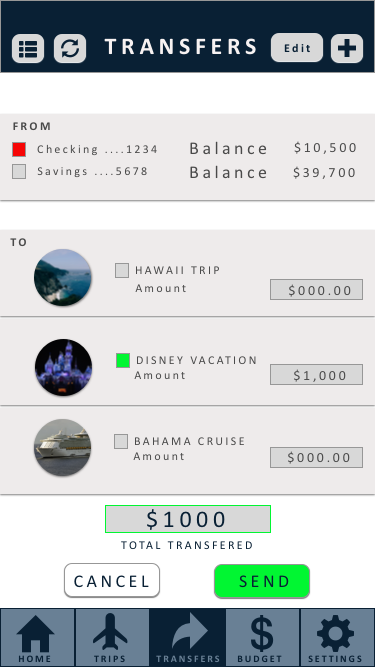The height and width of the screenshot is (667, 375).
Task: Open the Budget dollar tab
Action: tap(262, 637)
